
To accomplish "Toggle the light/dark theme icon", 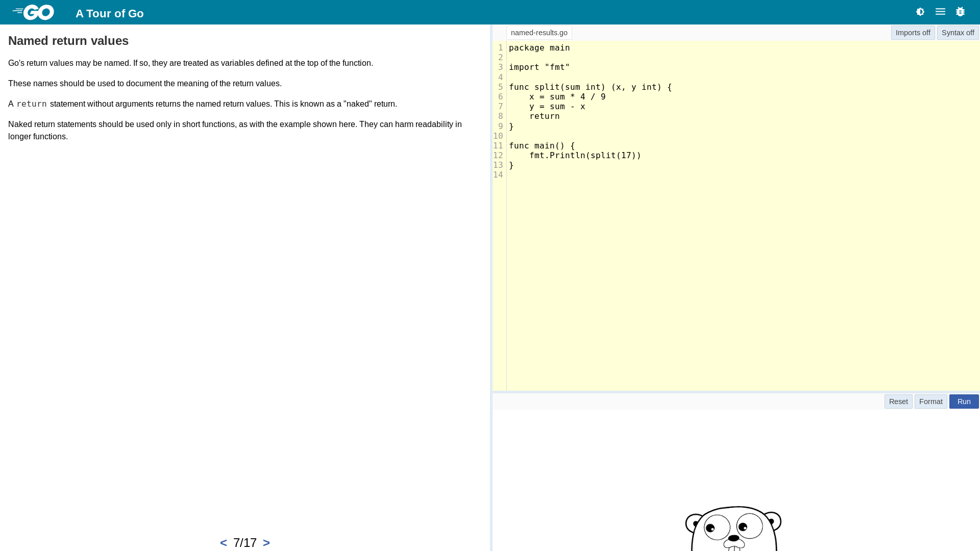I will 920,12.
